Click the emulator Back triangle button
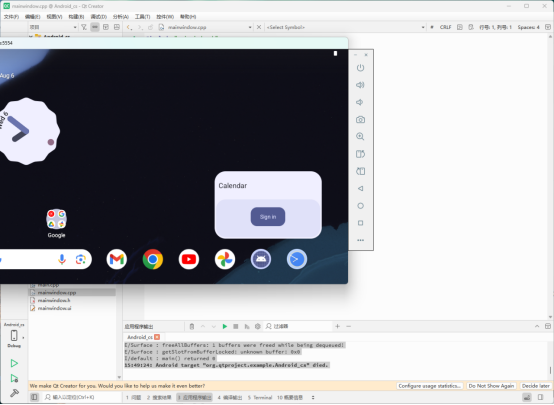This screenshot has height=405, width=554. point(360,188)
